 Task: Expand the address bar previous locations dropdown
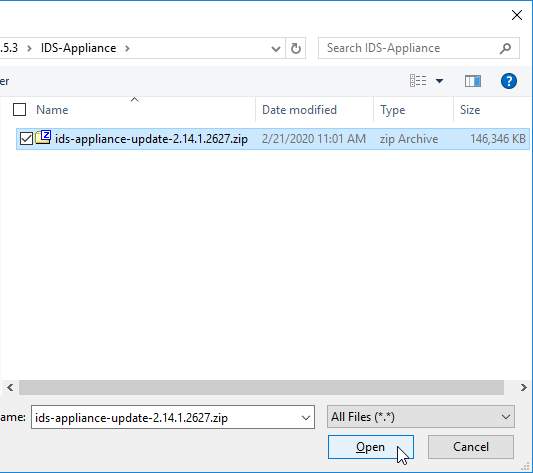click(276, 49)
